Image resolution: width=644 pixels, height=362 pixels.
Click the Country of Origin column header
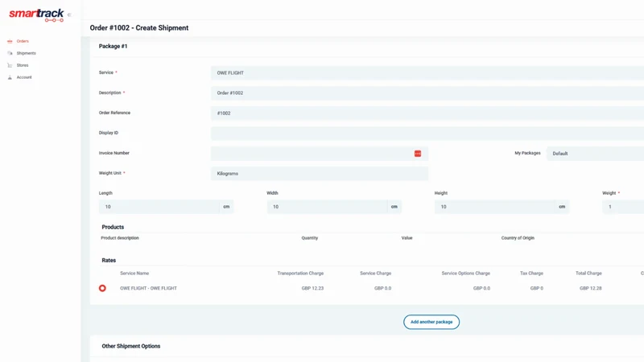coord(518,238)
